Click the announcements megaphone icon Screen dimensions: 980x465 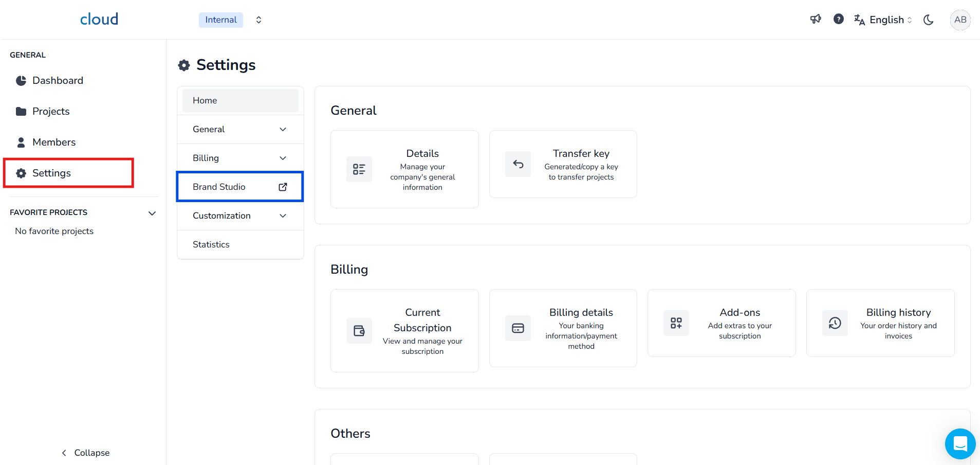816,20
